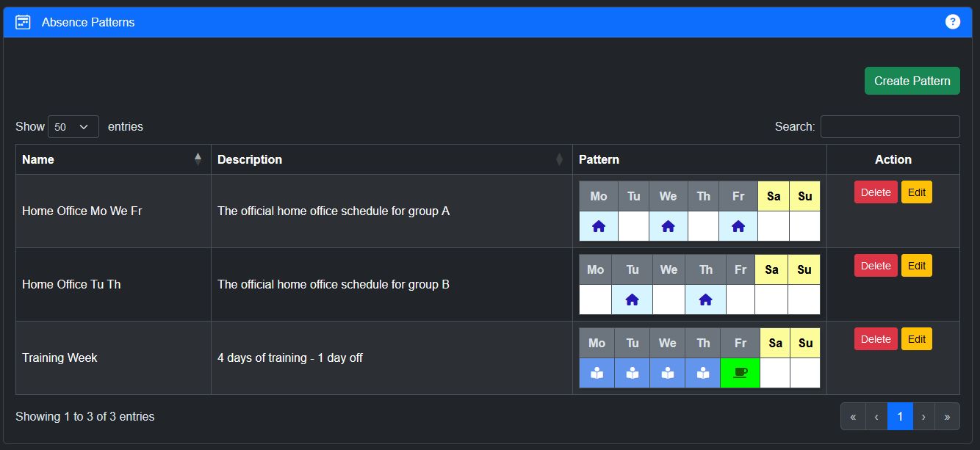
Task: Click the yellow Sa header in Training Week
Action: 775,343
